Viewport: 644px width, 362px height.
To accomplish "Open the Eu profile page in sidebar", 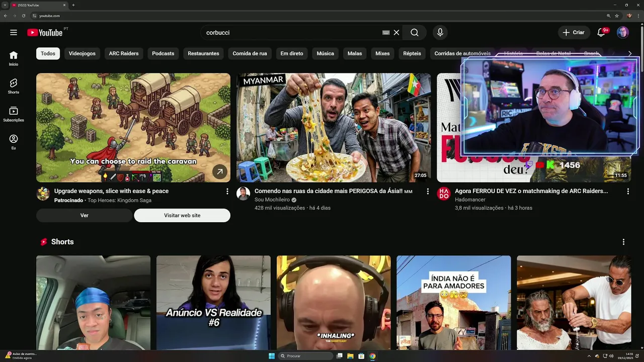I will (x=14, y=142).
